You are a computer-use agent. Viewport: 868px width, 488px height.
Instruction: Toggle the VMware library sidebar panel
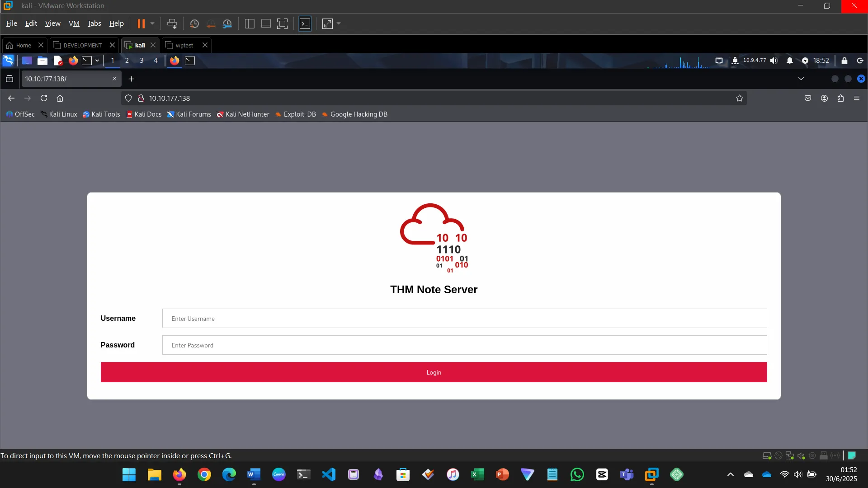point(250,23)
